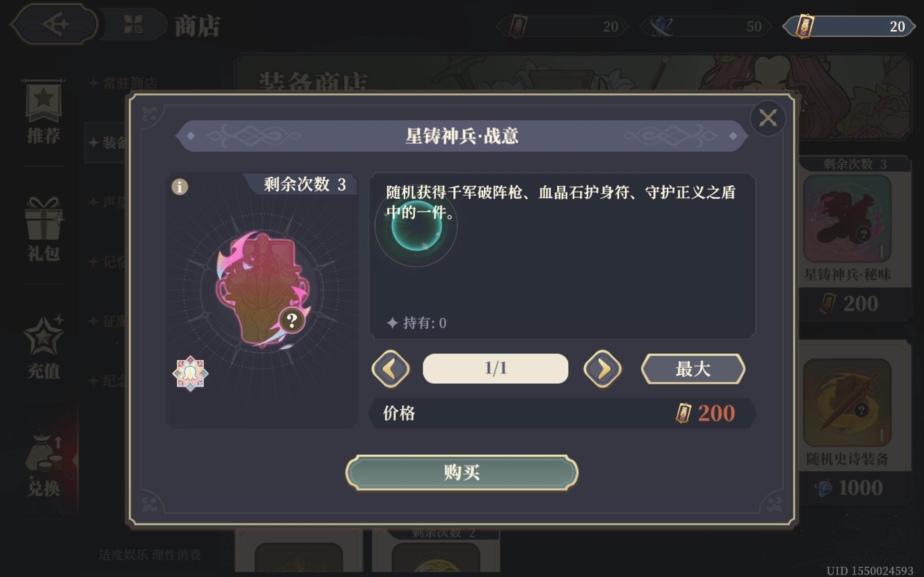Click the lotus flower emblem icon
The height and width of the screenshot is (577, 924).
(190, 373)
